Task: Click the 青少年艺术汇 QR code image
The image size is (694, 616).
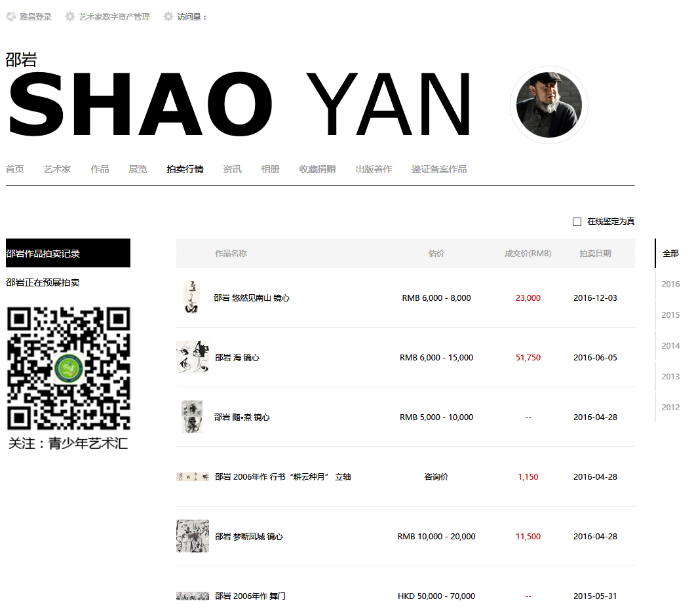Action: [x=69, y=368]
